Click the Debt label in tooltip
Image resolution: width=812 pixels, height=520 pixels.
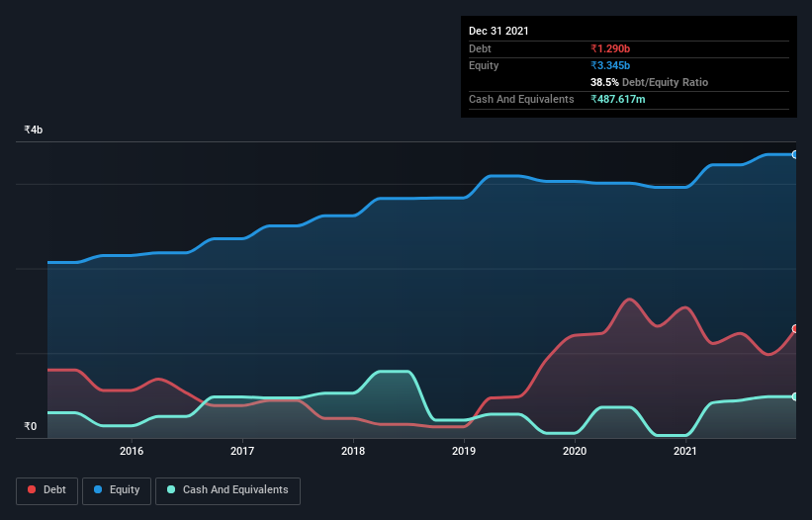pos(480,48)
